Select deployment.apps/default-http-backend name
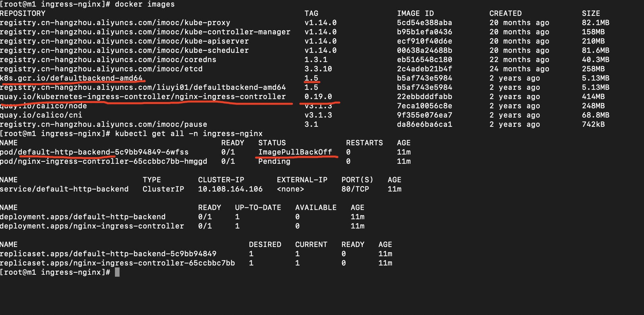Image resolution: width=644 pixels, height=315 pixels. (83, 217)
